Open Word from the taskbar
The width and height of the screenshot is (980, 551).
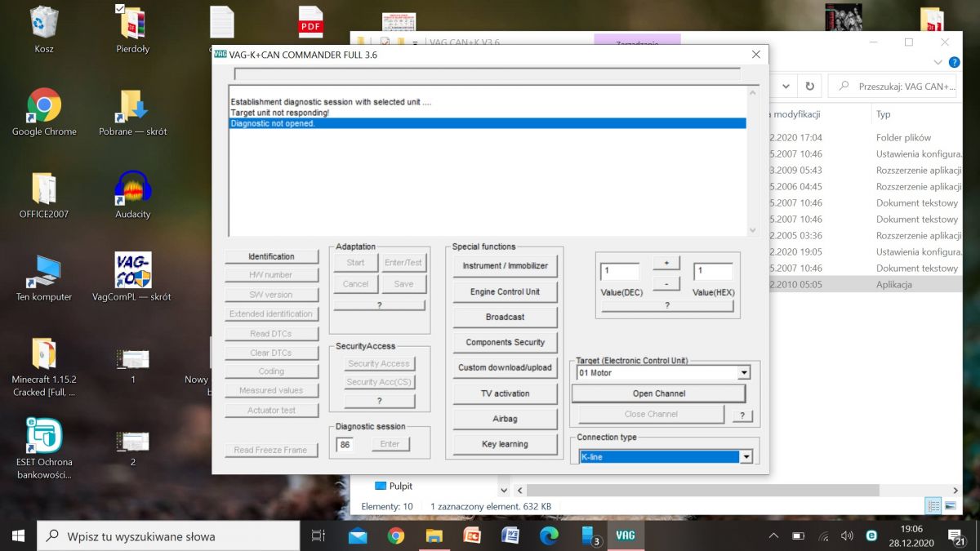[510, 535]
